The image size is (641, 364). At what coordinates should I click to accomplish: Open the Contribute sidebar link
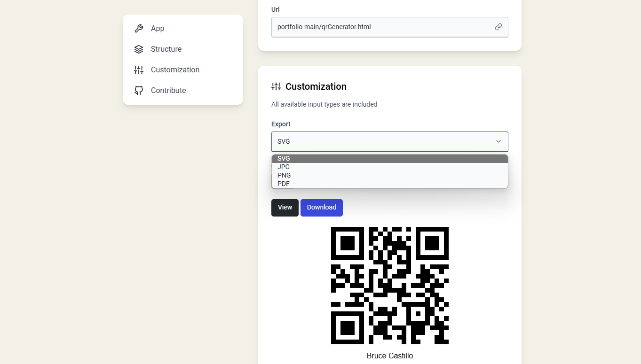168,91
